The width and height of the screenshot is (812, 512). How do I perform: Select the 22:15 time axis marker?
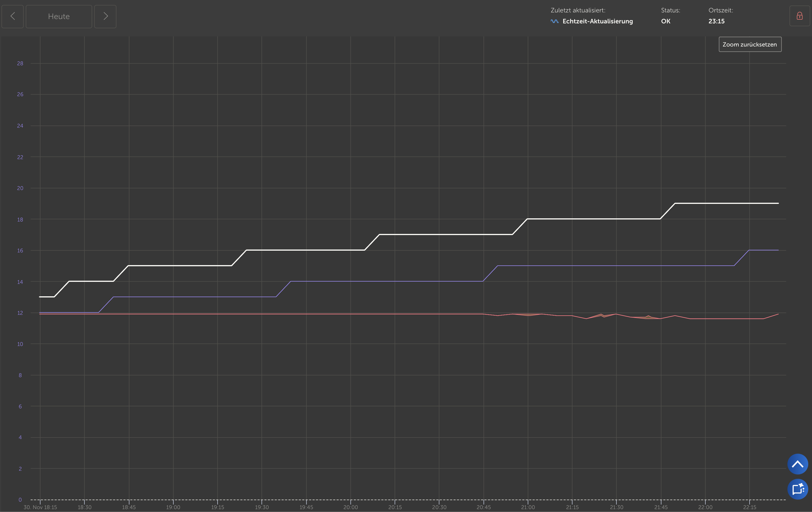click(x=749, y=507)
